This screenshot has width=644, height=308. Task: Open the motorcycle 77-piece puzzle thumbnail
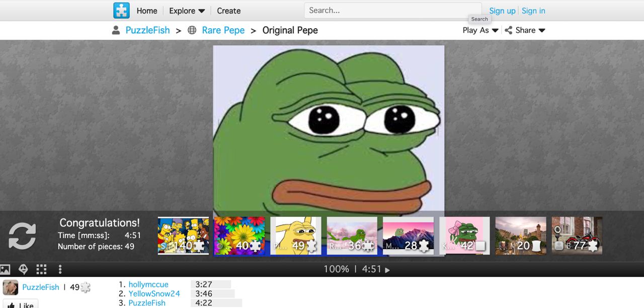[577, 236]
